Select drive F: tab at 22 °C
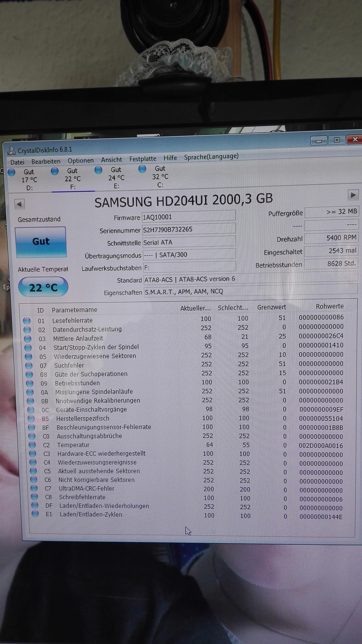The width and height of the screenshot is (362, 644). (x=73, y=178)
